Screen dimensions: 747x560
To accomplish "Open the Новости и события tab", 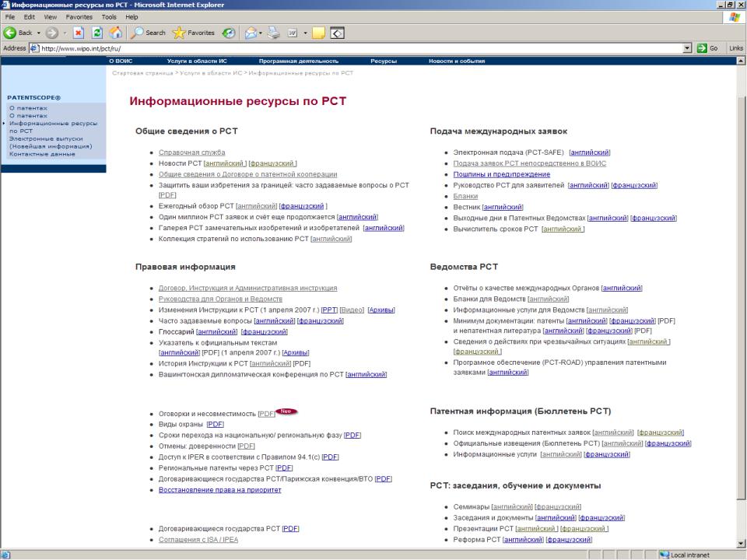I will (457, 61).
